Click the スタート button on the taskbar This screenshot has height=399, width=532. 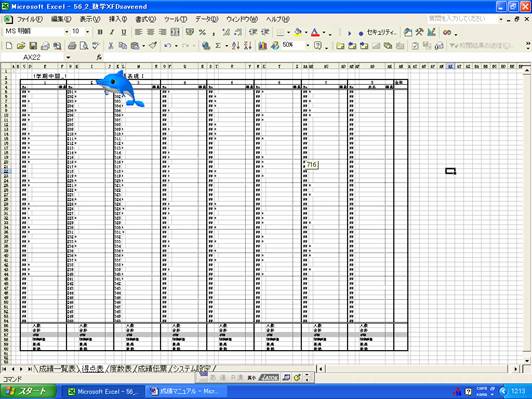click(x=28, y=391)
